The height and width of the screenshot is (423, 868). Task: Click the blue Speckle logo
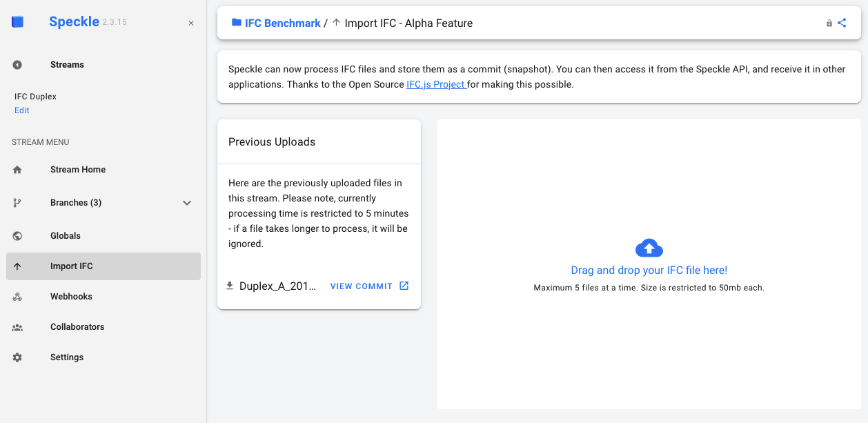pyautogui.click(x=17, y=21)
